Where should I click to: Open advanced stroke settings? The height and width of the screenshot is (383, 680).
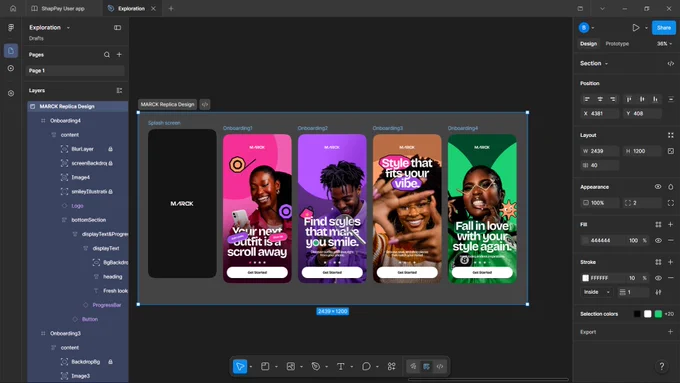[658, 292]
